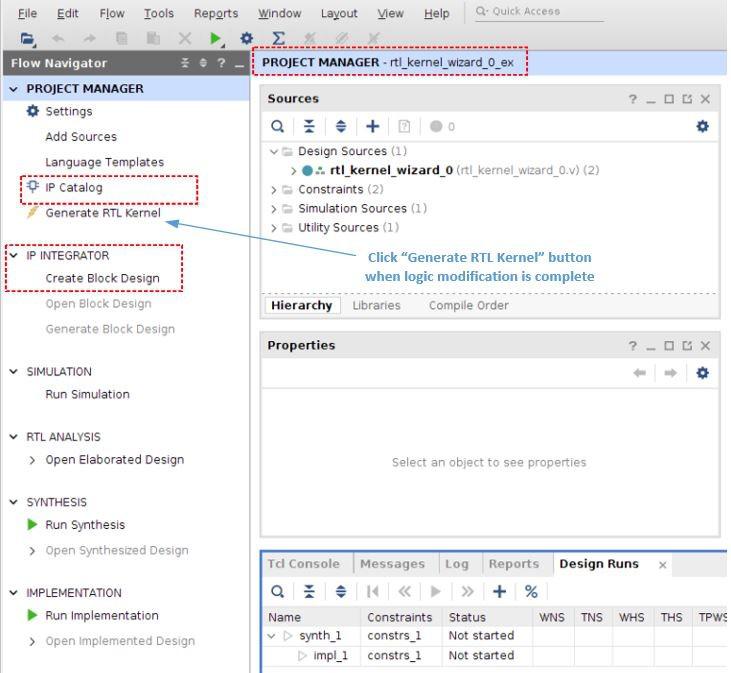Collapse the SIMULATION section
Image resolution: width=731 pixels, height=673 pixels.
(14, 371)
